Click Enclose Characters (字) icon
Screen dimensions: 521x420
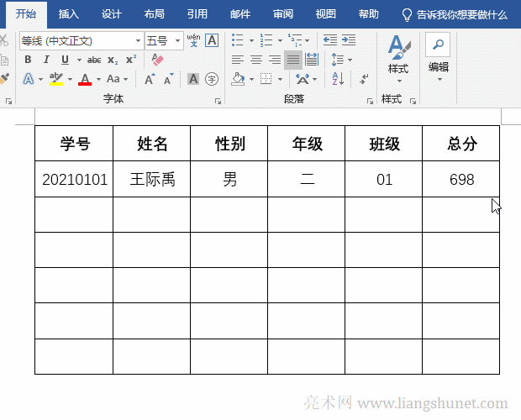click(x=212, y=79)
